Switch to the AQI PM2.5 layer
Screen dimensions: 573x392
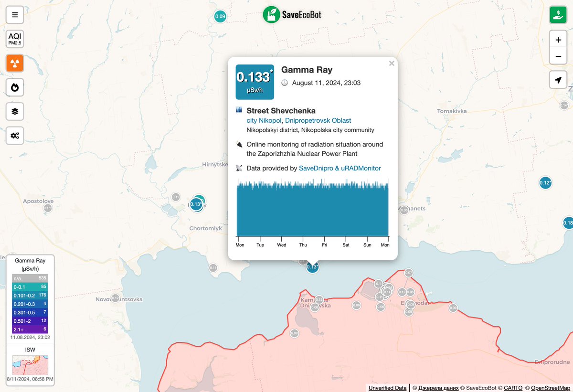click(15, 39)
